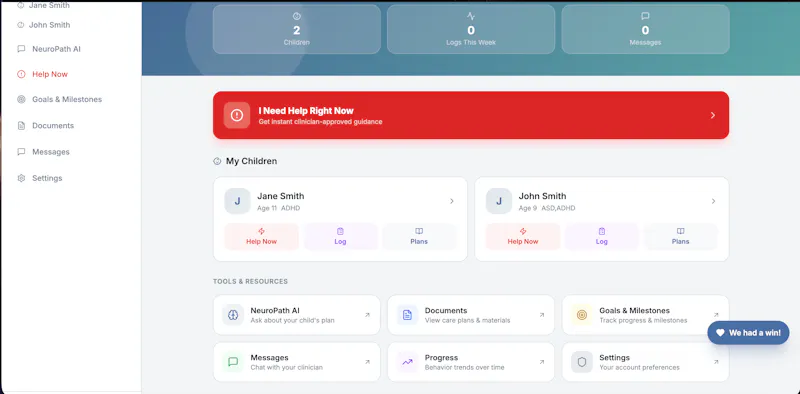Open Jane Smith's child card name
Image resolution: width=800 pixels, height=394 pixels.
pos(281,196)
